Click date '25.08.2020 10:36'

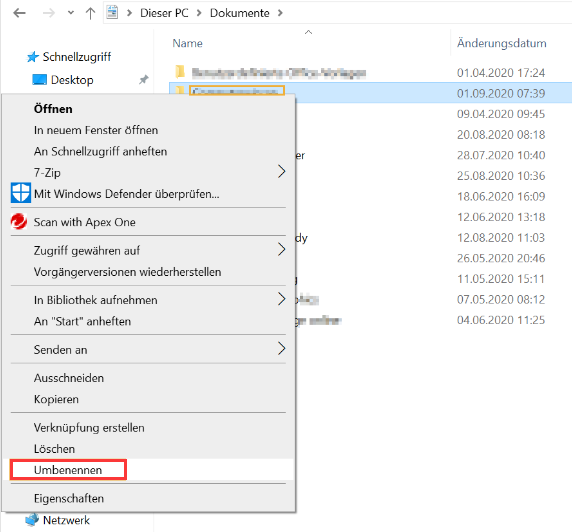[501, 176]
